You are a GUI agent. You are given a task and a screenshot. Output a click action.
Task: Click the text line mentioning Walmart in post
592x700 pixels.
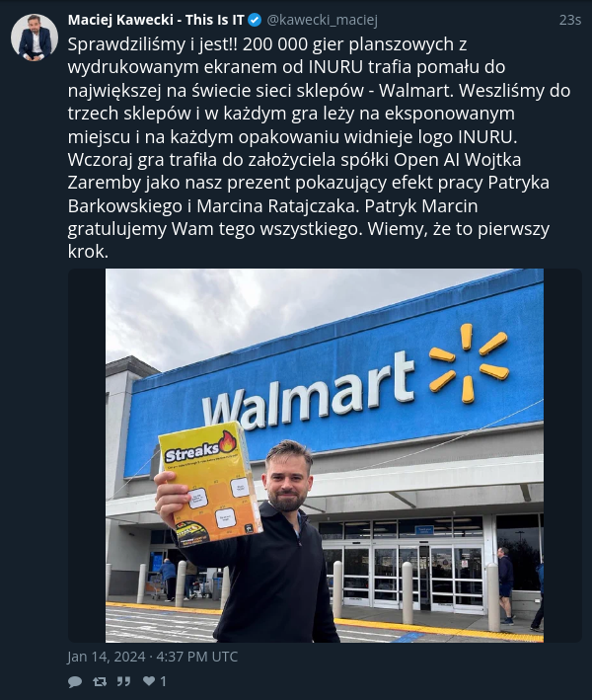click(319, 91)
